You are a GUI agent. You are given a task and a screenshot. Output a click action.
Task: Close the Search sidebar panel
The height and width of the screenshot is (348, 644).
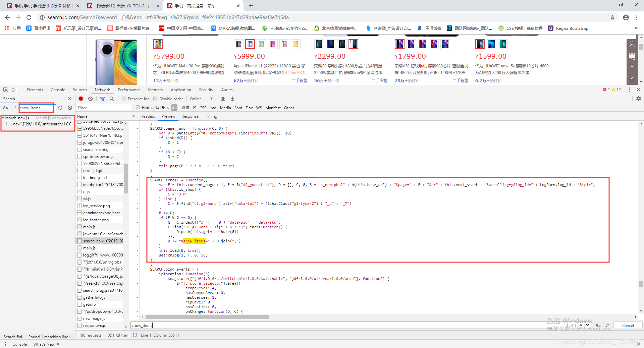pos(70,99)
